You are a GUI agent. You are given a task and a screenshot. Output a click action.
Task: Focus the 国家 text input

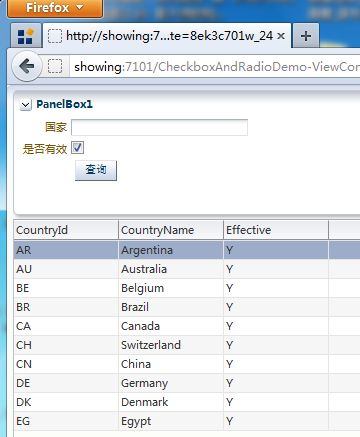159,127
